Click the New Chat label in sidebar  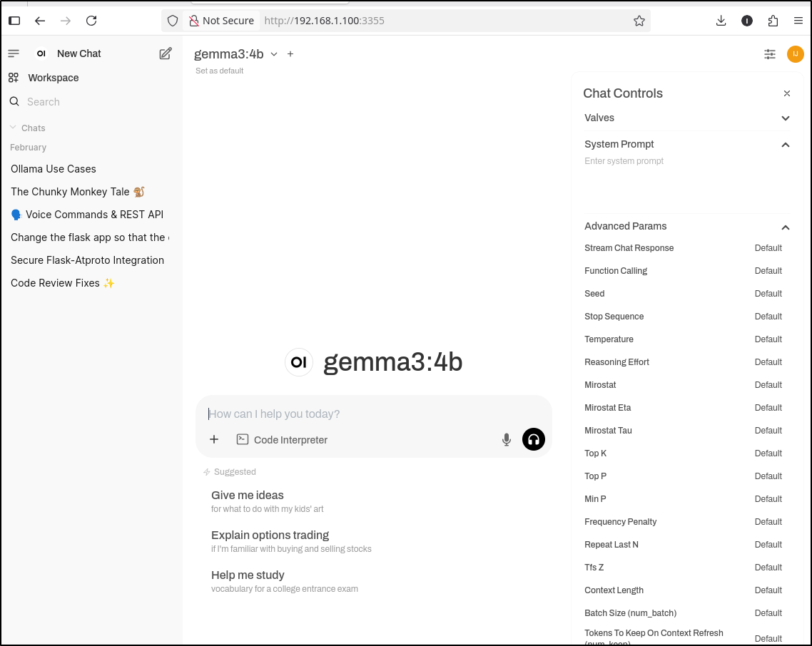tap(78, 53)
